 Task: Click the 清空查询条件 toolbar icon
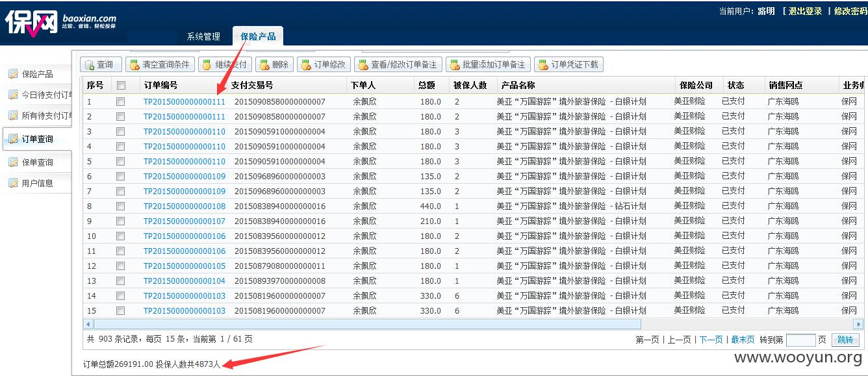(x=134, y=65)
